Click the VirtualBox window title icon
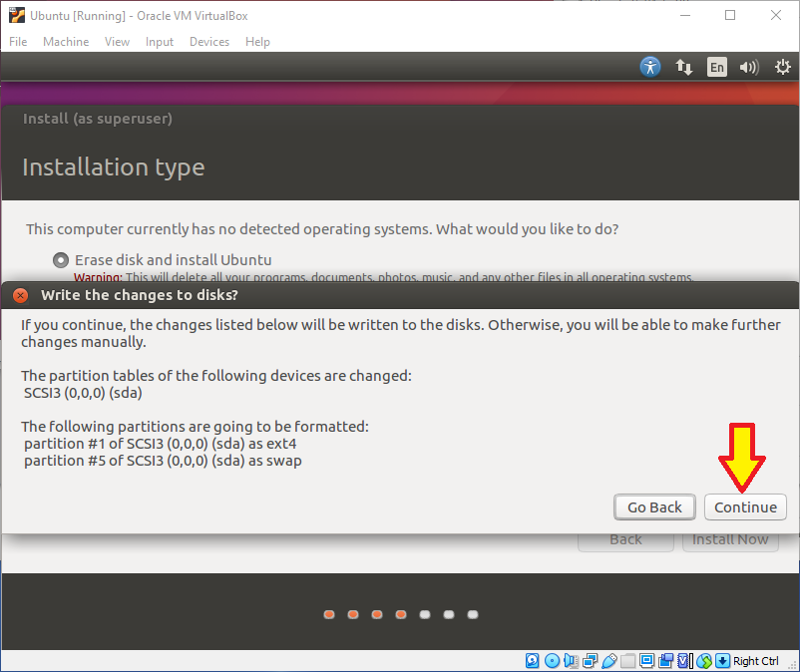Image resolution: width=800 pixels, height=672 pixels. (x=16, y=15)
